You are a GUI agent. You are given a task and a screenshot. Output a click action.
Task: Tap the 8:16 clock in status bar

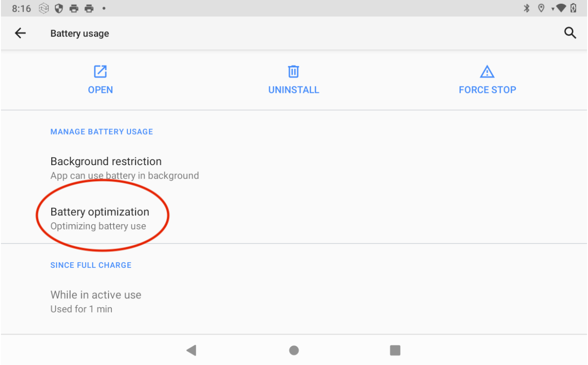(22, 8)
